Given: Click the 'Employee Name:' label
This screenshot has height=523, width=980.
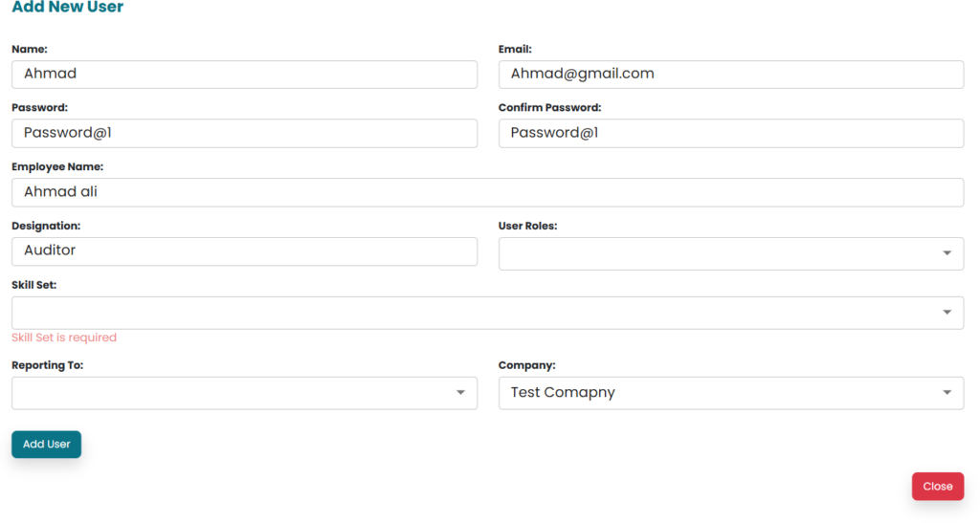Looking at the screenshot, I should point(57,167).
